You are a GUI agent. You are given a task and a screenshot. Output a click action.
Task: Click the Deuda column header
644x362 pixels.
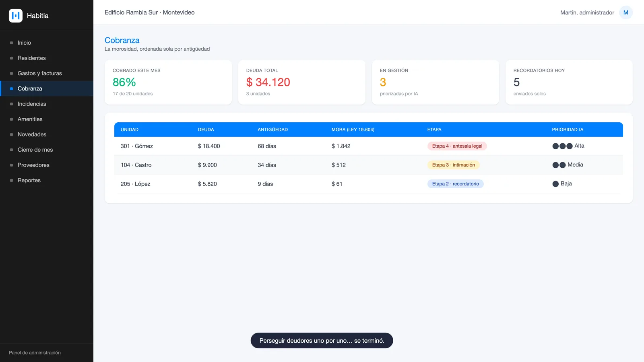point(206,130)
